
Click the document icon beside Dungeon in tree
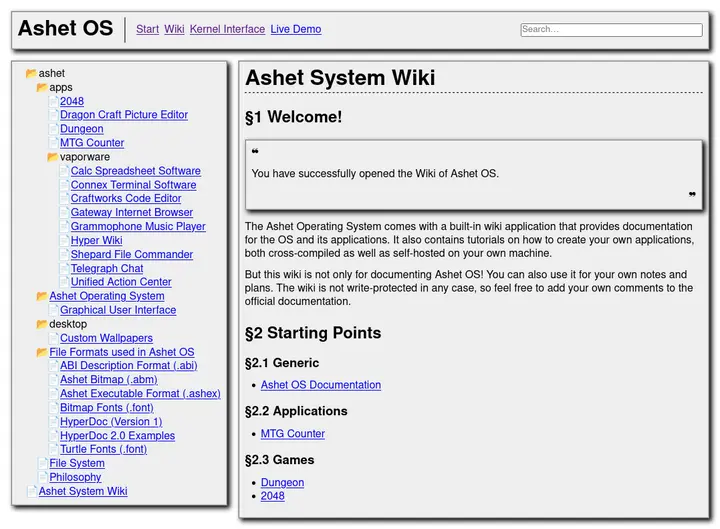click(53, 129)
